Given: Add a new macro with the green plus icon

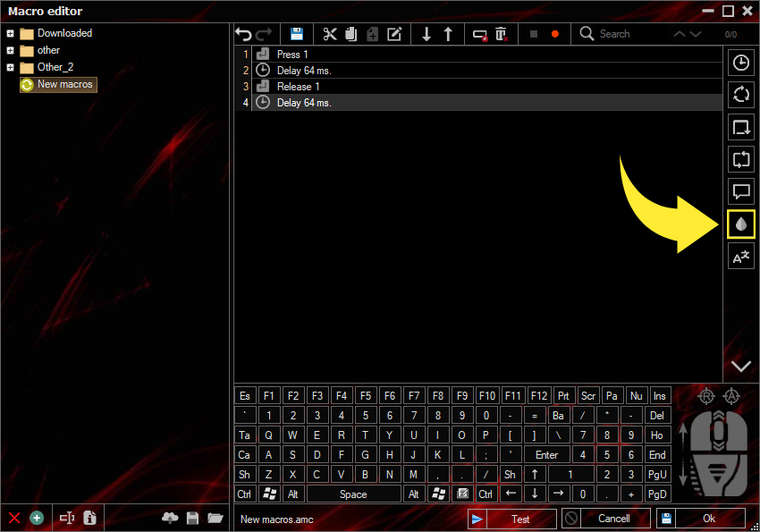Looking at the screenshot, I should coord(36,518).
